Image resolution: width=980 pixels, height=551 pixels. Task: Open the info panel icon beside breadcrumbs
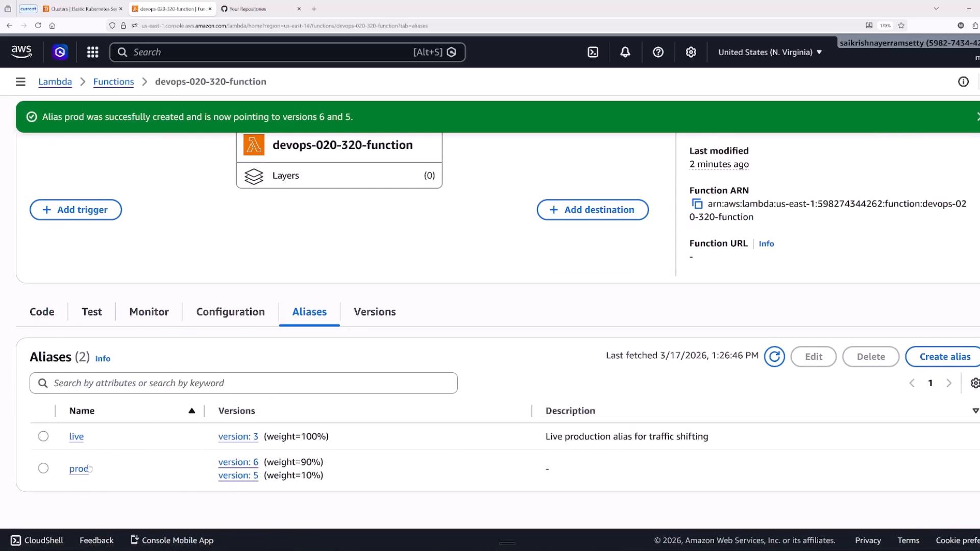(x=963, y=82)
